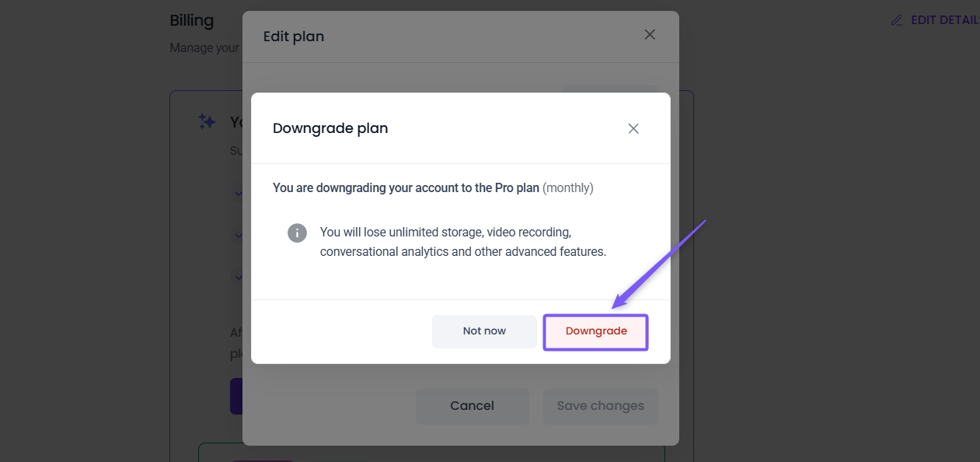Screen dimensions: 980x462
Task: Close the Downgrade plan dialog
Action: coord(633,129)
